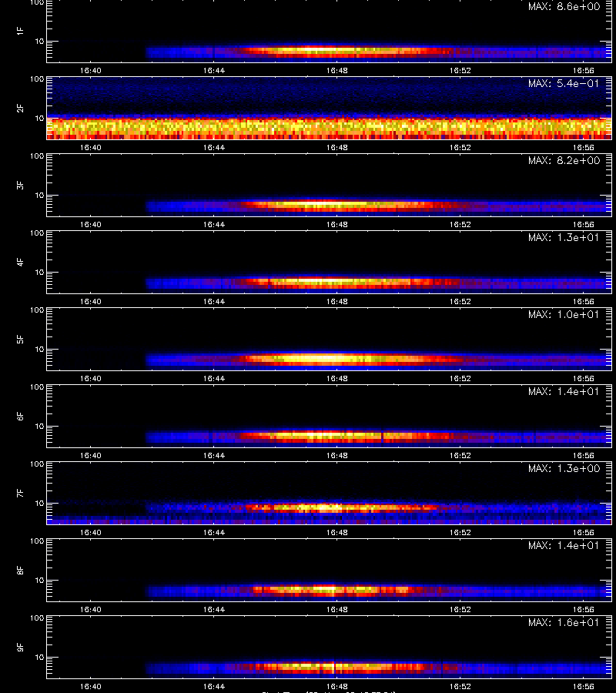Click the '10' y-axis value of panel 4F

point(39,273)
